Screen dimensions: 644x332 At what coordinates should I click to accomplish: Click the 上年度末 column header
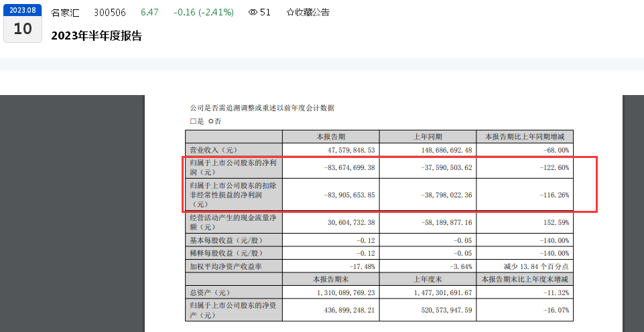[x=428, y=280]
